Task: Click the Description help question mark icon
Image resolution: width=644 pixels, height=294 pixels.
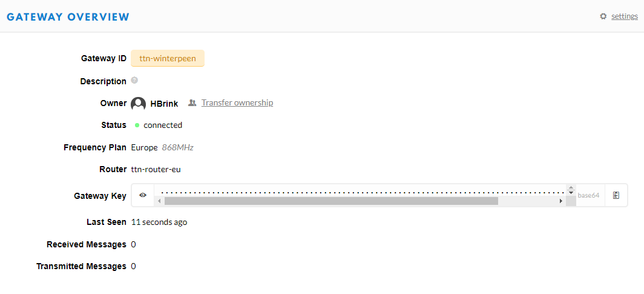Action: click(x=134, y=80)
